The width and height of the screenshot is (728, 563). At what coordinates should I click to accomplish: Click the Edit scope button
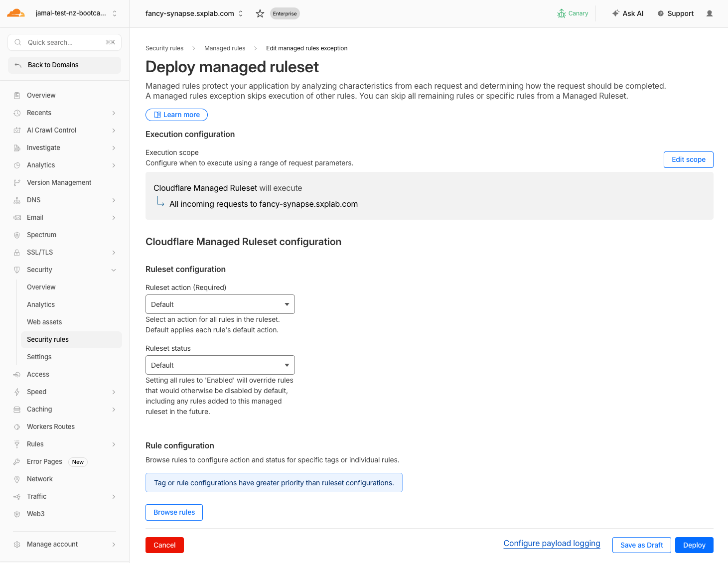point(688,159)
